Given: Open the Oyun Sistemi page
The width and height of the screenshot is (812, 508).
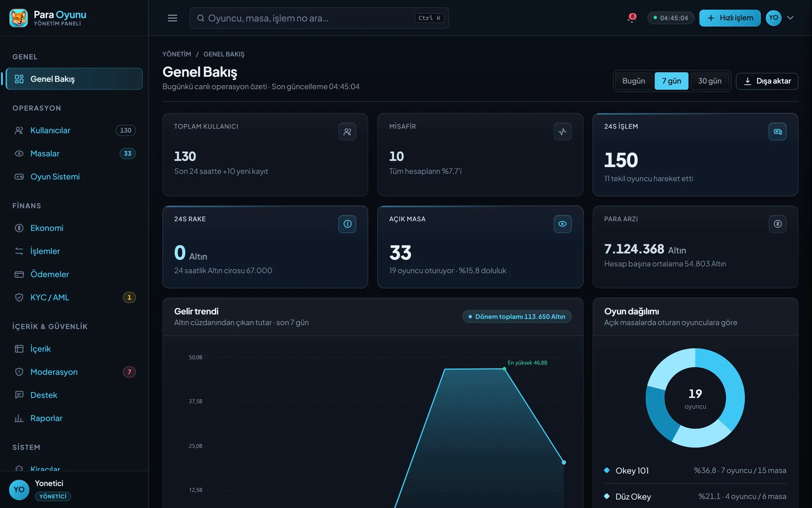Looking at the screenshot, I should pos(74,177).
